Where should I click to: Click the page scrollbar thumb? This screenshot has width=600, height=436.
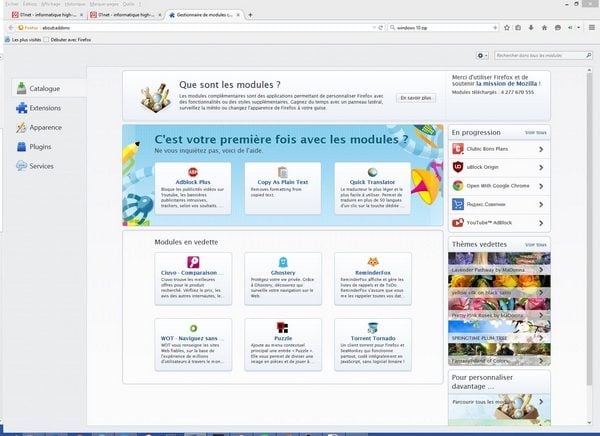point(590,230)
